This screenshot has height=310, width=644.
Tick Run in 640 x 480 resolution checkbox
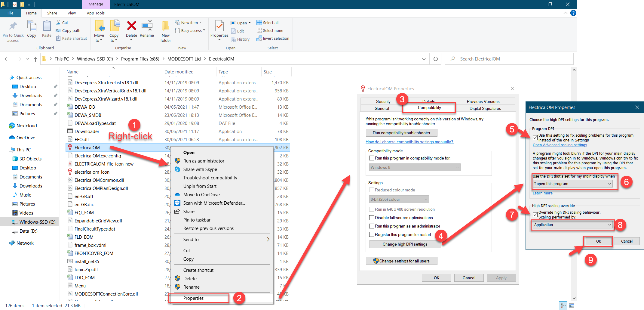click(372, 209)
